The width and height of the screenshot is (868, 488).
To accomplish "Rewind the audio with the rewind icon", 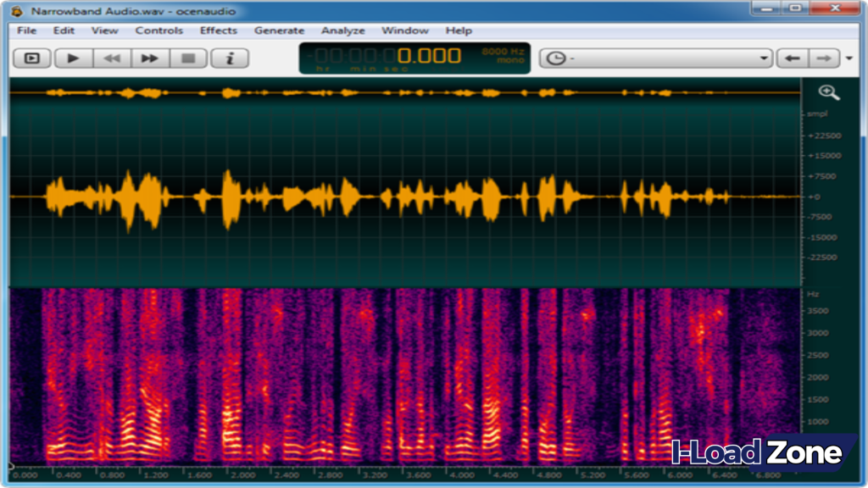I will pyautogui.click(x=111, y=58).
